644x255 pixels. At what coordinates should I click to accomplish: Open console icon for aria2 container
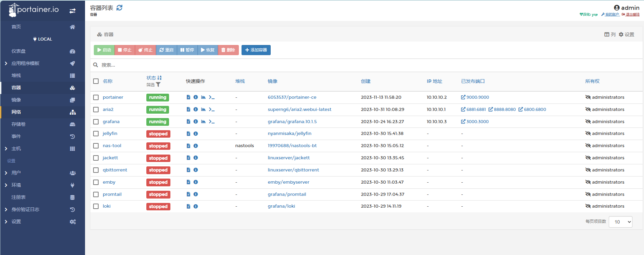tap(212, 109)
